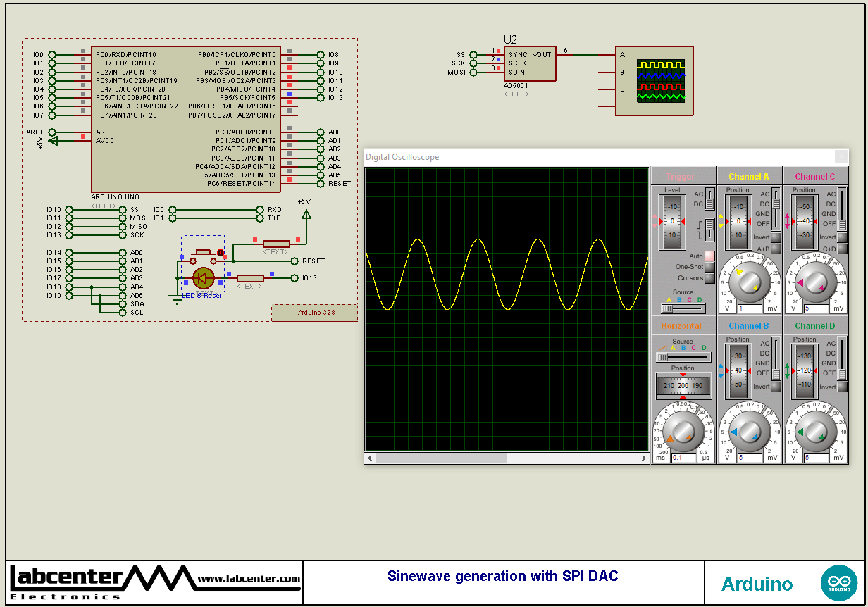The width and height of the screenshot is (868, 607).
Task: Select the AD5601 DAC component U2
Action: 528,63
